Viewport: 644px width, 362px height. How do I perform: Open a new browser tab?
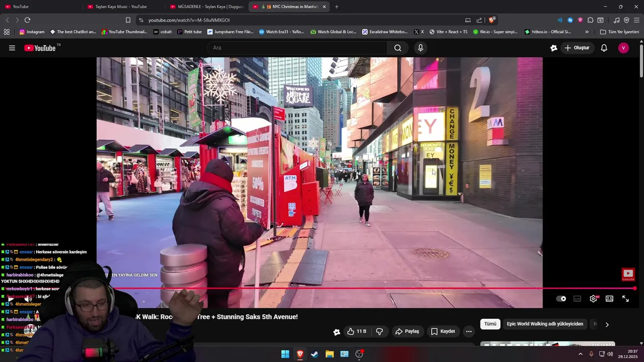click(337, 7)
